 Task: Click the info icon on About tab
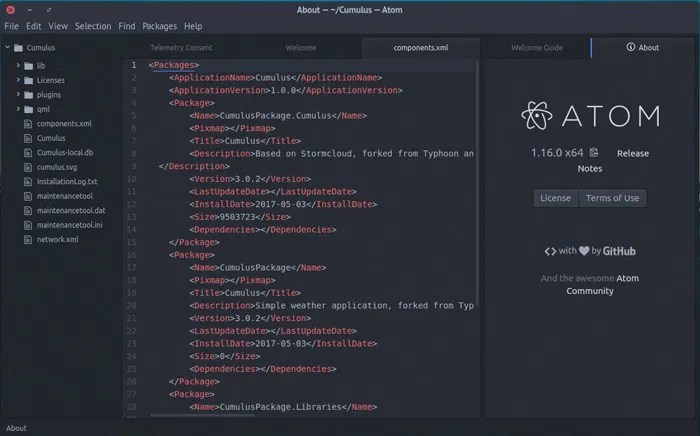630,47
